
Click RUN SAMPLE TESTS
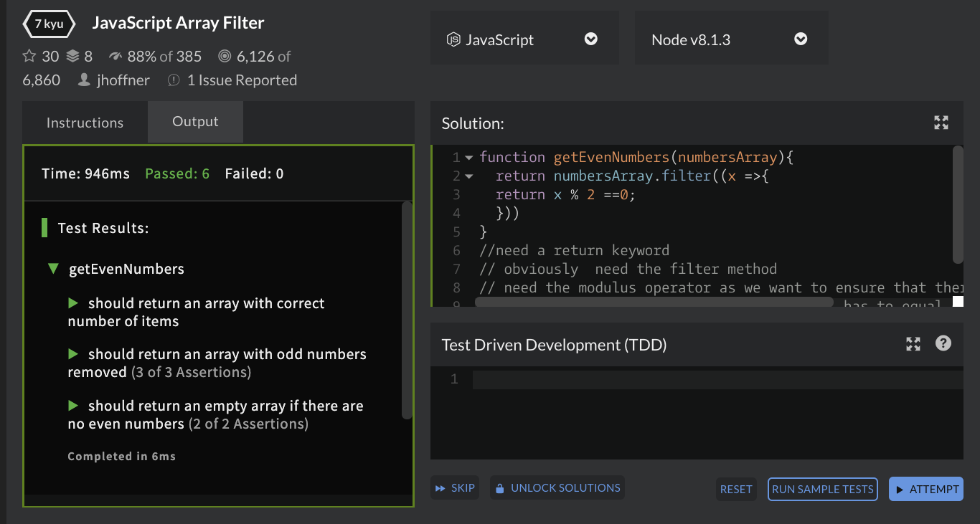click(x=822, y=488)
